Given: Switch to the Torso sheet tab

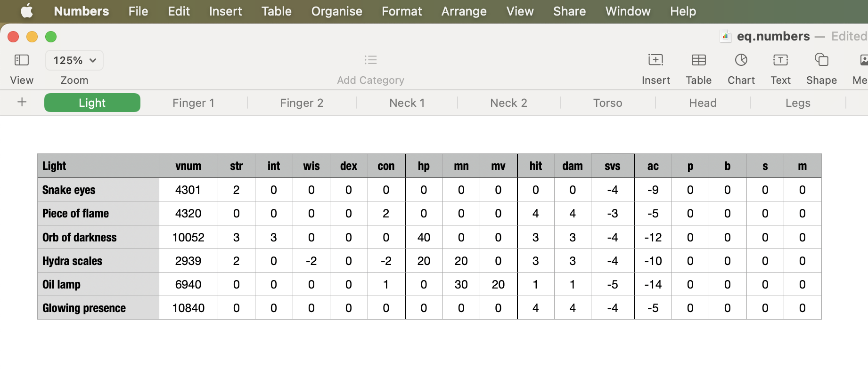Looking at the screenshot, I should (607, 103).
